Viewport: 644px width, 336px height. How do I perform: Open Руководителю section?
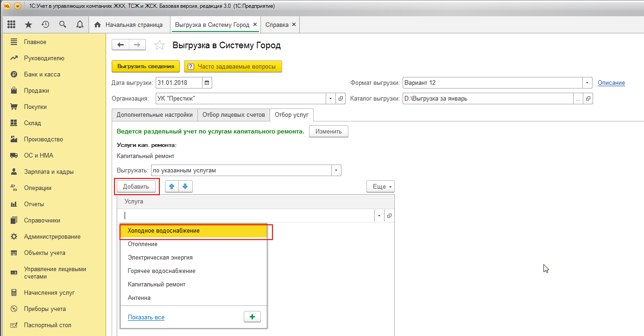(54, 58)
